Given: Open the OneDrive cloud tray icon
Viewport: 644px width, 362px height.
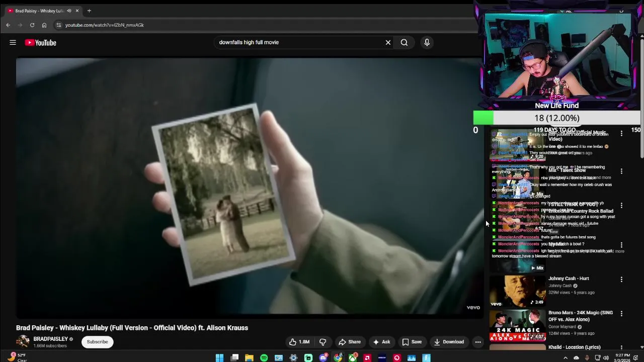Looking at the screenshot, I should tap(576, 358).
